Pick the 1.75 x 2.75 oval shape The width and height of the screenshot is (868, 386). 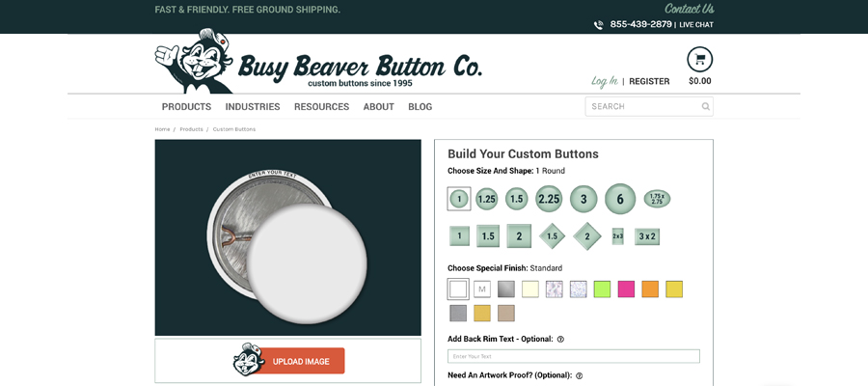657,199
